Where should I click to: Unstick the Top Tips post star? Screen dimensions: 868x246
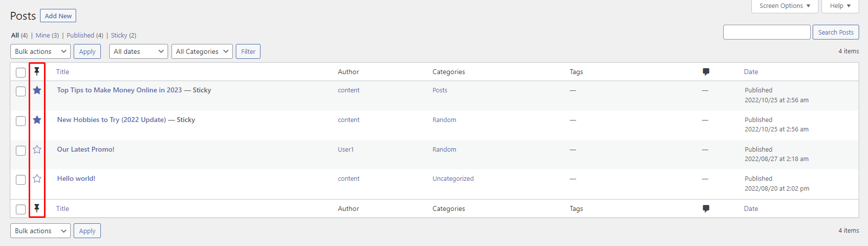tap(37, 90)
